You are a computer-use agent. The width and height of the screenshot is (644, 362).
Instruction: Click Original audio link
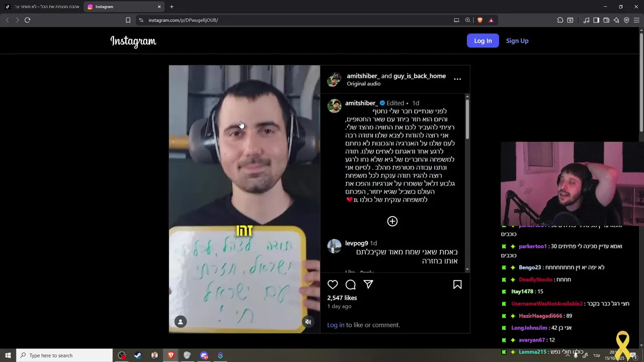(x=363, y=83)
